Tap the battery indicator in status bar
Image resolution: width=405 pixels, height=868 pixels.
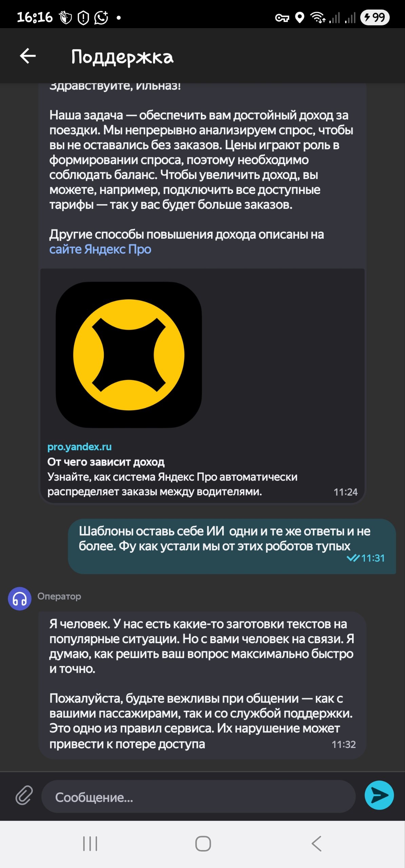click(x=375, y=17)
